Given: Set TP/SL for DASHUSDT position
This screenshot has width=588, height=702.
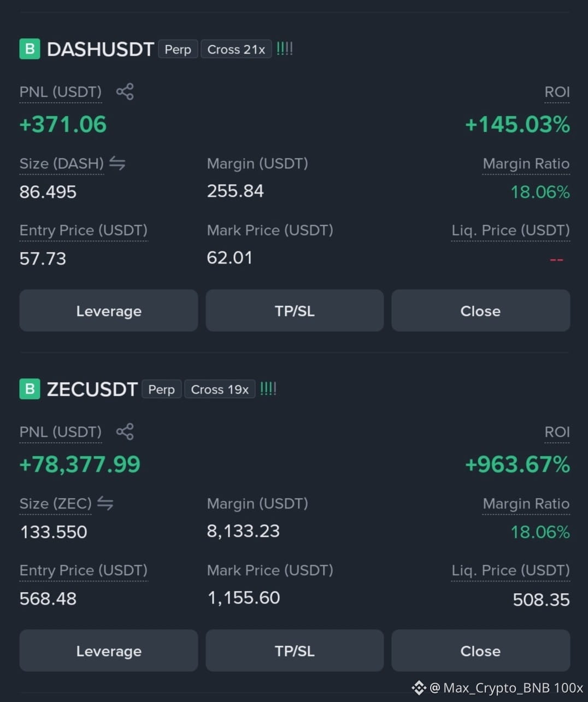Looking at the screenshot, I should [x=295, y=311].
